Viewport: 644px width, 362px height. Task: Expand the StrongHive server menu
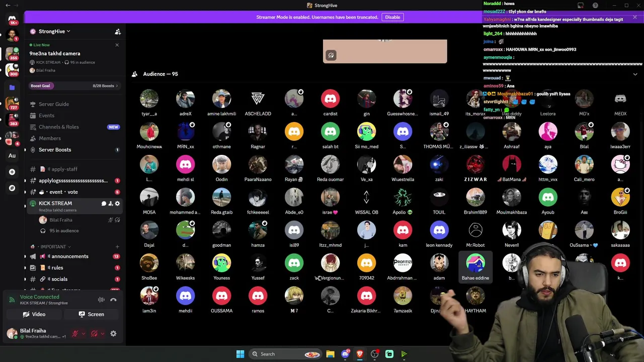(55, 31)
